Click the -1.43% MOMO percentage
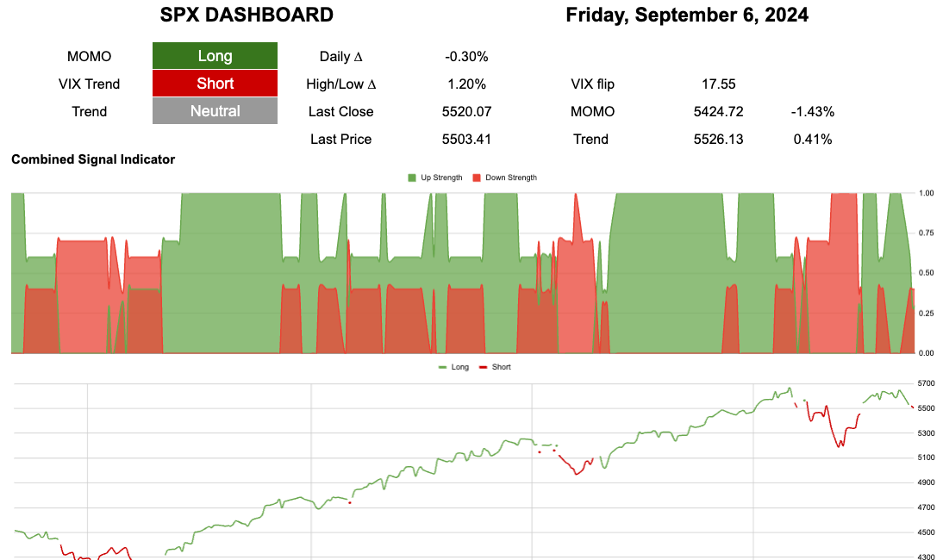This screenshot has width=943, height=560. tap(813, 112)
